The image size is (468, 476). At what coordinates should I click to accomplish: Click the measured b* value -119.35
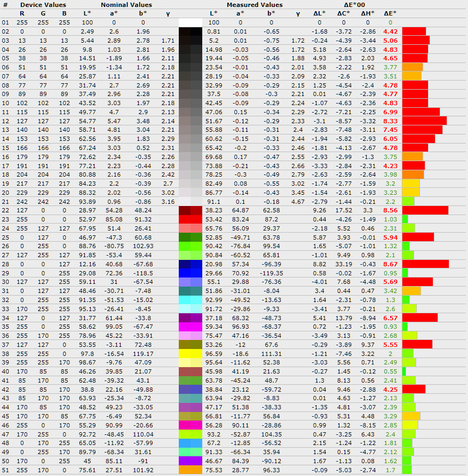tap(271, 273)
